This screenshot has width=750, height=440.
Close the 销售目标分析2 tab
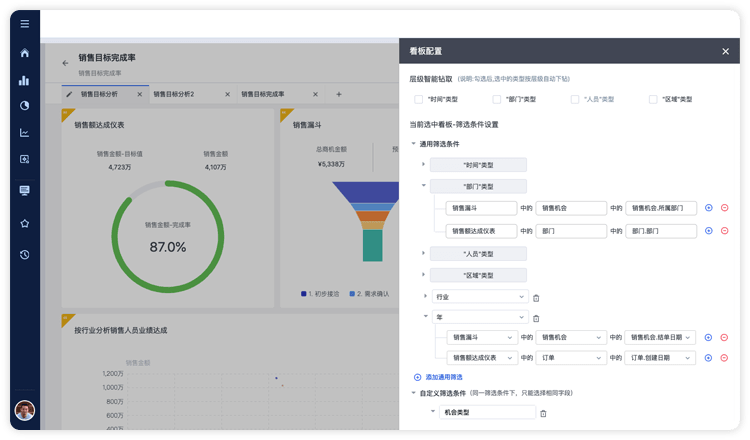227,94
